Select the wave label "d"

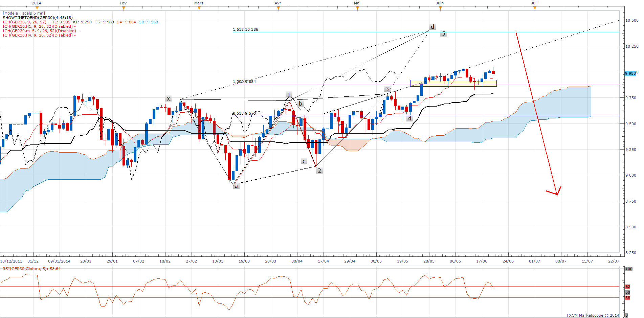pos(432,27)
